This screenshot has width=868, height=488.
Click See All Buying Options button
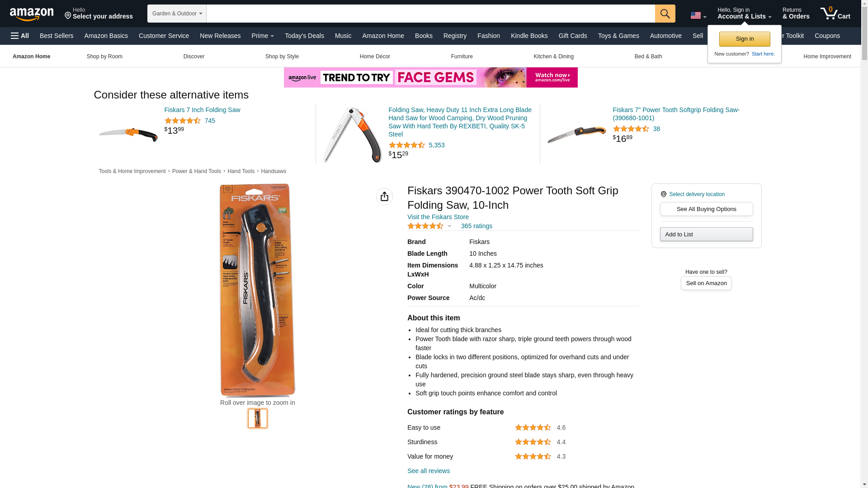click(706, 209)
